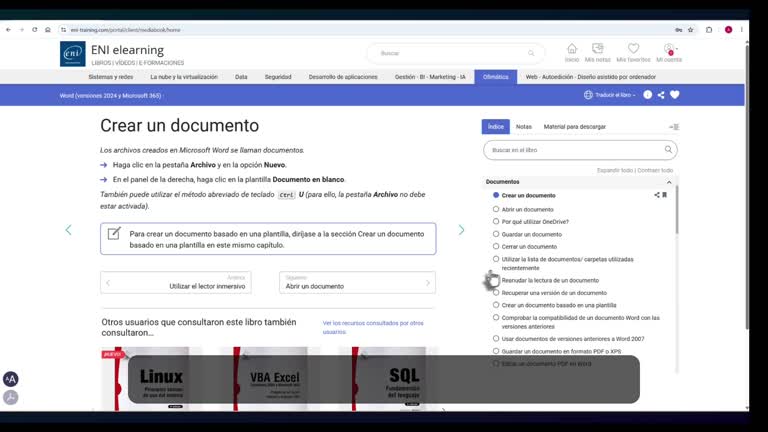Select Abrir un documento in index
Viewport: 768px width, 432px height.
tap(527, 210)
